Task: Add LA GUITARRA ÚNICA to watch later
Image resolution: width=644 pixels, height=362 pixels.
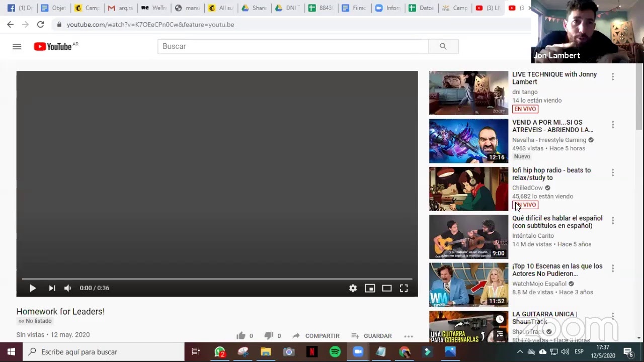Action: click(500, 319)
